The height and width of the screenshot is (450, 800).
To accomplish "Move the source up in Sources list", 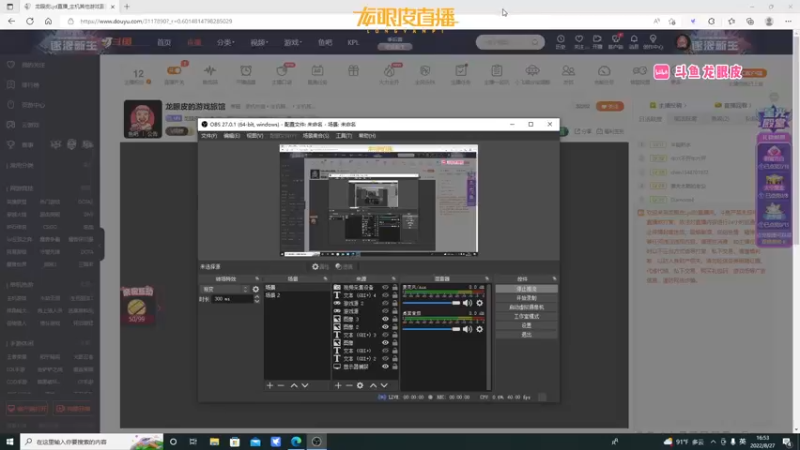I will (x=373, y=386).
